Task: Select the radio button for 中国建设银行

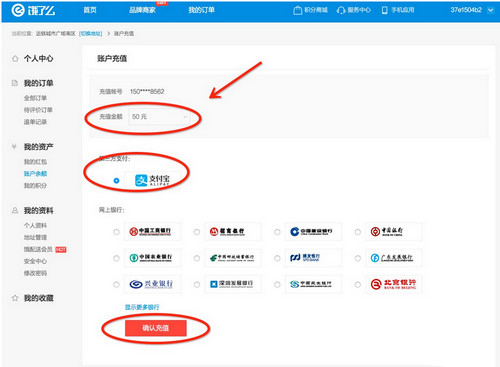Action: coord(277,232)
